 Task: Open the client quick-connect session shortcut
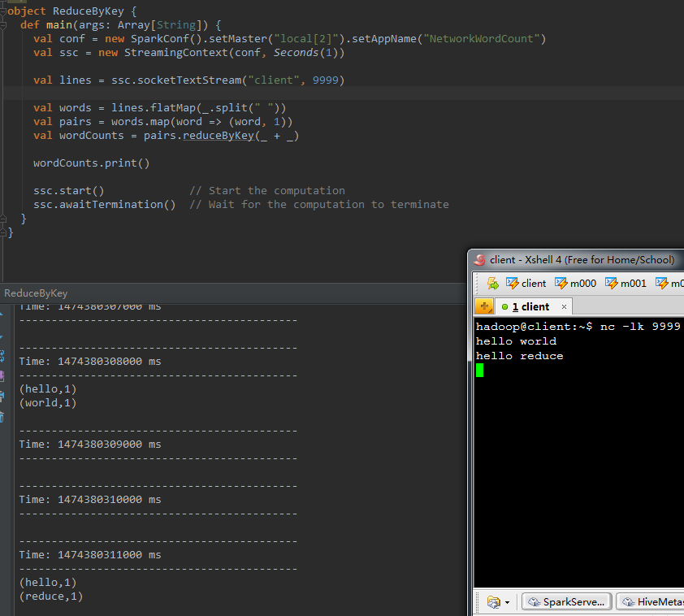pos(526,283)
